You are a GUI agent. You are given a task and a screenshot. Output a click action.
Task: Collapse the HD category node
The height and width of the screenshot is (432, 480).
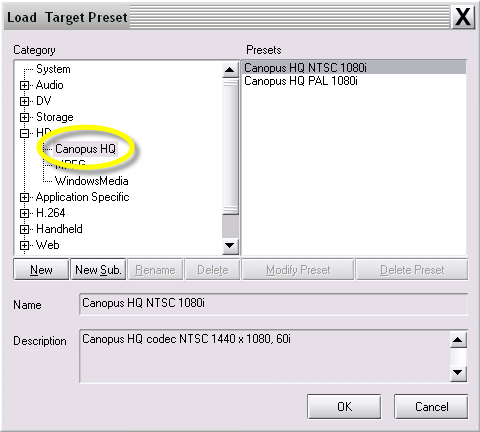[x=24, y=133]
